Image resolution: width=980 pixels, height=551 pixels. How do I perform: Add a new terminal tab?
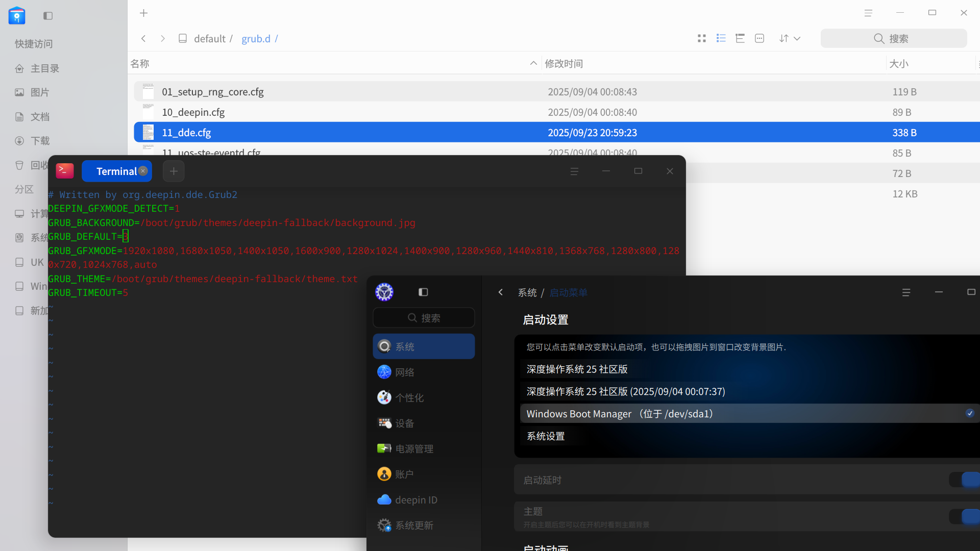[x=174, y=171]
